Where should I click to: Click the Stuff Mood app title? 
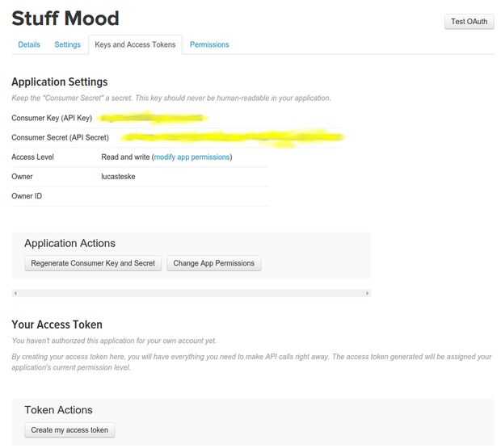[x=65, y=18]
